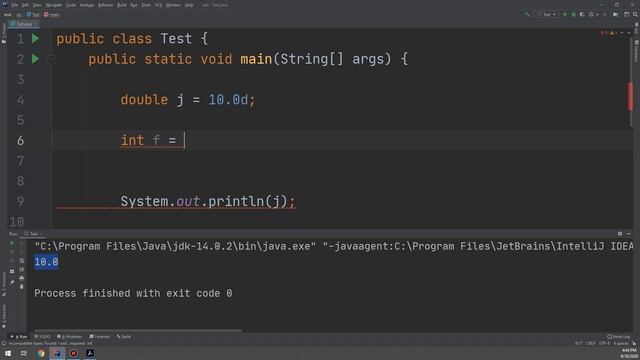Open Google Chrome from taskbar
This screenshot has height=360, width=640.
tap(41, 353)
